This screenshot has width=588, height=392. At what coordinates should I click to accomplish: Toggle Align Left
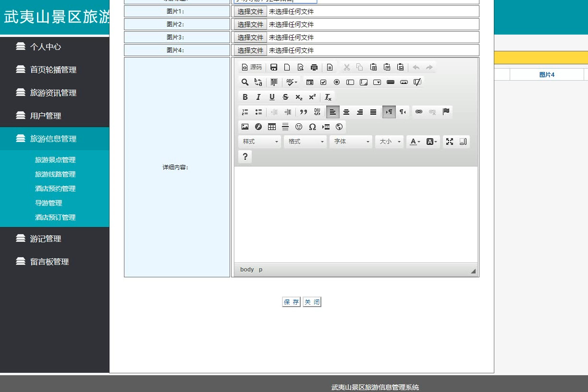point(332,112)
